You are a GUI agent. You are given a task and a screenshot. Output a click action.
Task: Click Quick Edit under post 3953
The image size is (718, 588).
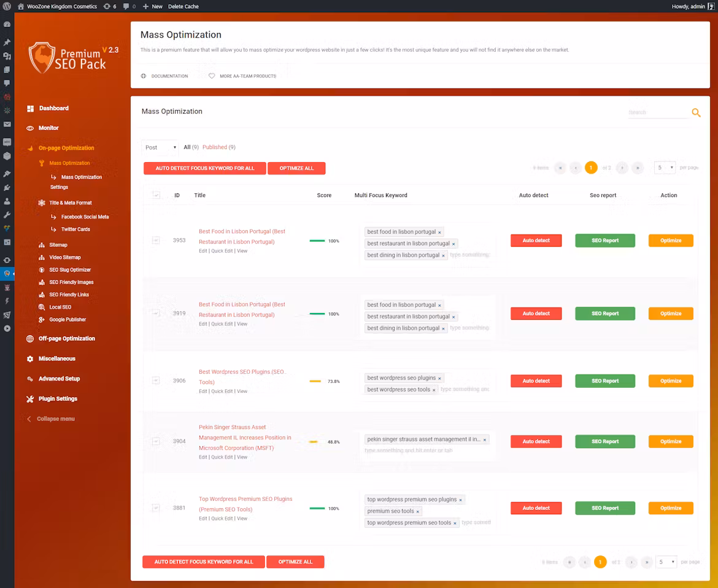tap(222, 252)
